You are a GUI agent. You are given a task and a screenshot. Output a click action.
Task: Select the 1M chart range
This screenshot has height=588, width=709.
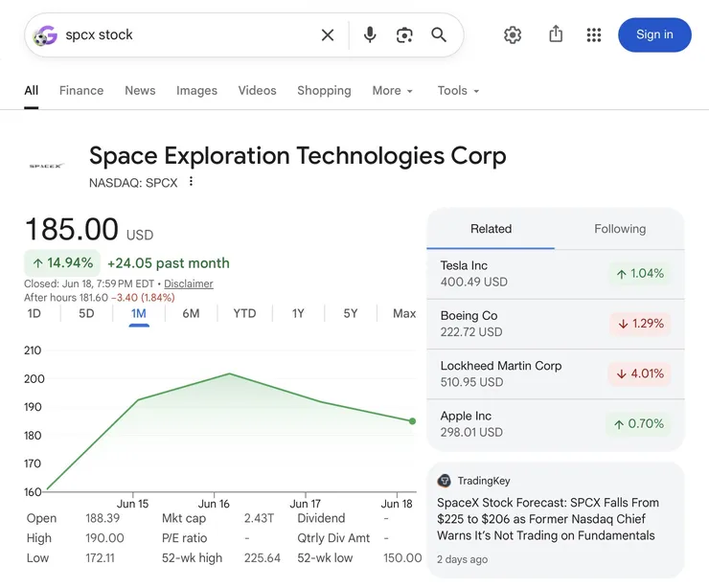[138, 313]
